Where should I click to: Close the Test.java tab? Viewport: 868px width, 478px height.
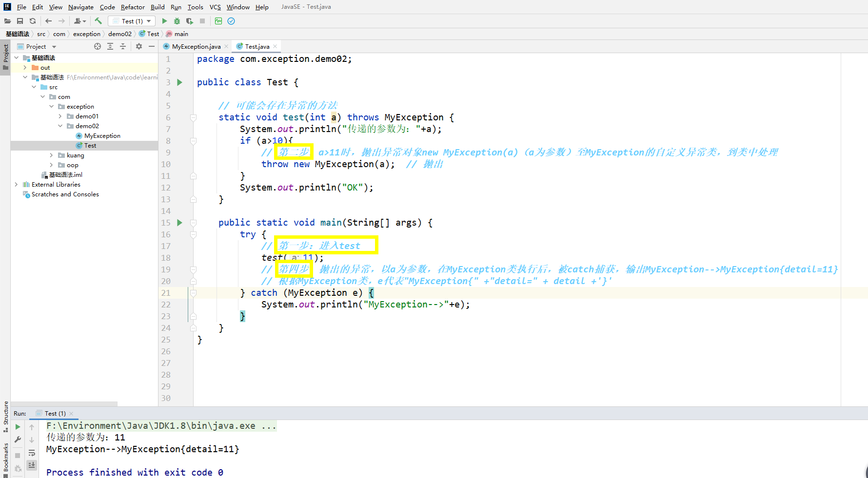coord(275,46)
